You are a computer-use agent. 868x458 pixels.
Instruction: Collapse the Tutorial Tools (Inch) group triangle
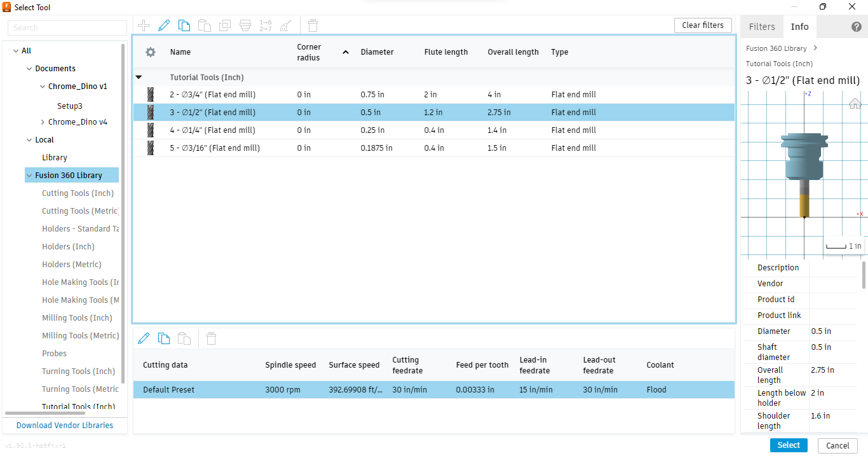[x=139, y=78]
